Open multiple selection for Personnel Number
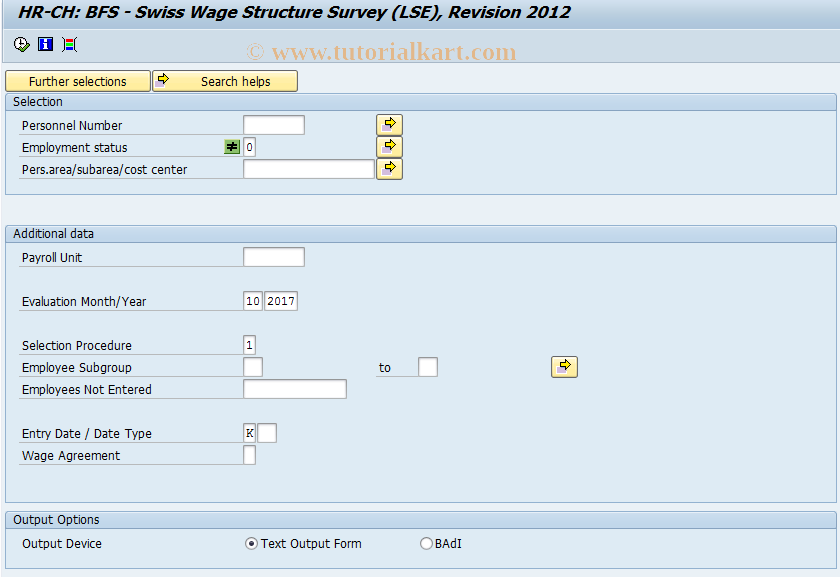 (x=389, y=125)
